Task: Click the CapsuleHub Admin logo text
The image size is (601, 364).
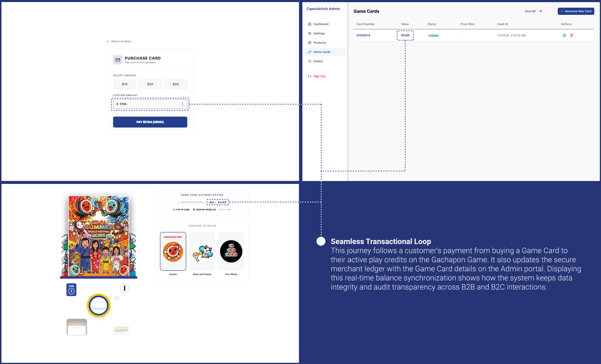Action: (x=323, y=9)
